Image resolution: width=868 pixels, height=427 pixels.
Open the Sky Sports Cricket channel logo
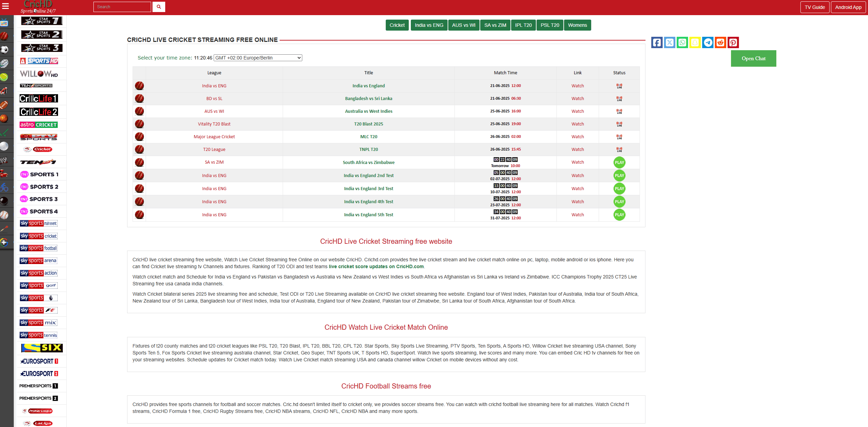(38, 236)
